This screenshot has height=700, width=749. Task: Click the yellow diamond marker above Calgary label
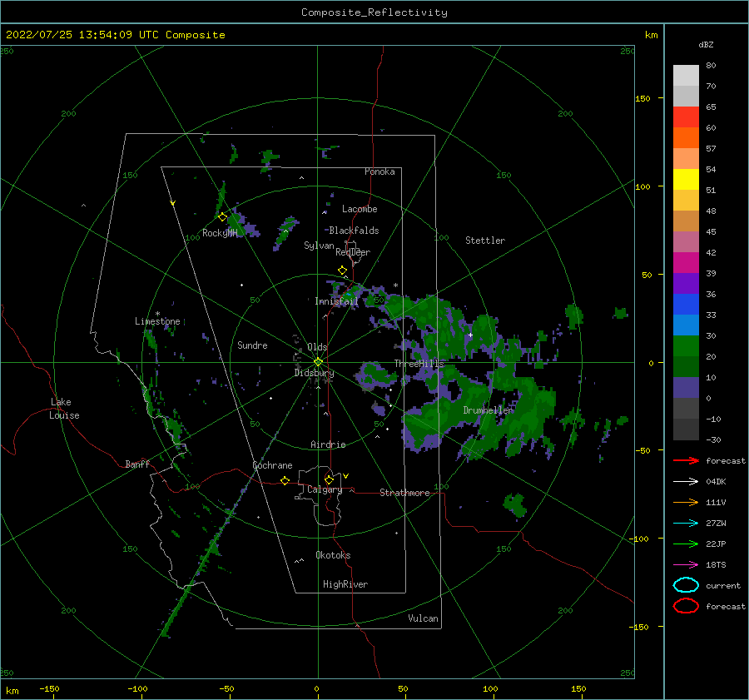(x=329, y=479)
